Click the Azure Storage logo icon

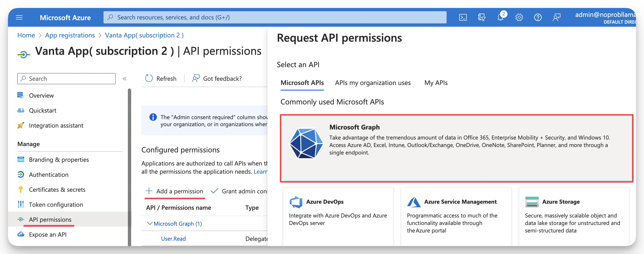coord(532,202)
